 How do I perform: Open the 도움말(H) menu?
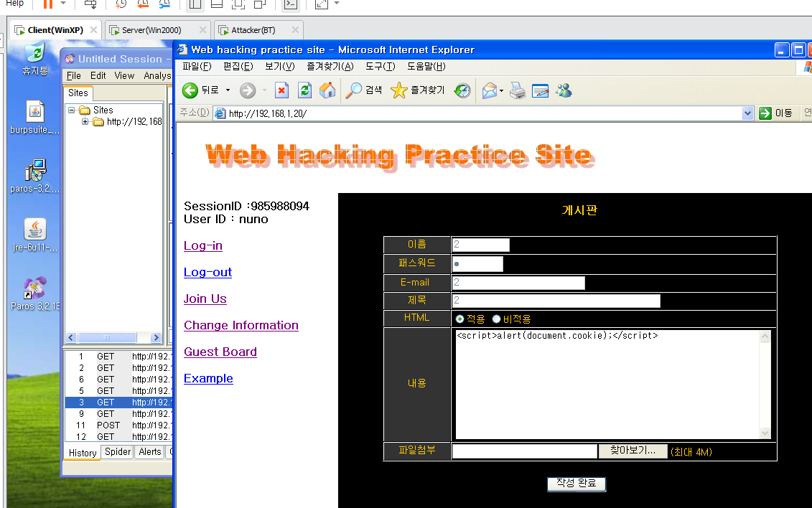pyautogui.click(x=426, y=67)
